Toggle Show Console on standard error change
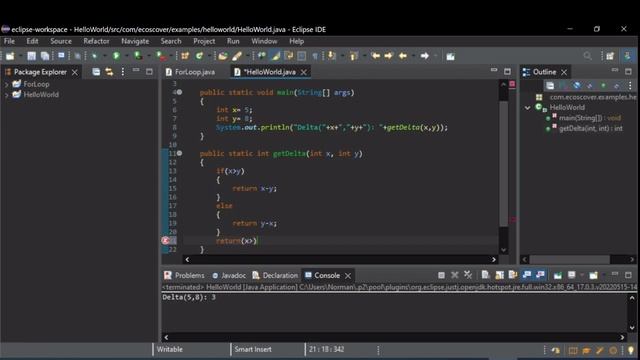The height and width of the screenshot is (360, 640). 540,276
